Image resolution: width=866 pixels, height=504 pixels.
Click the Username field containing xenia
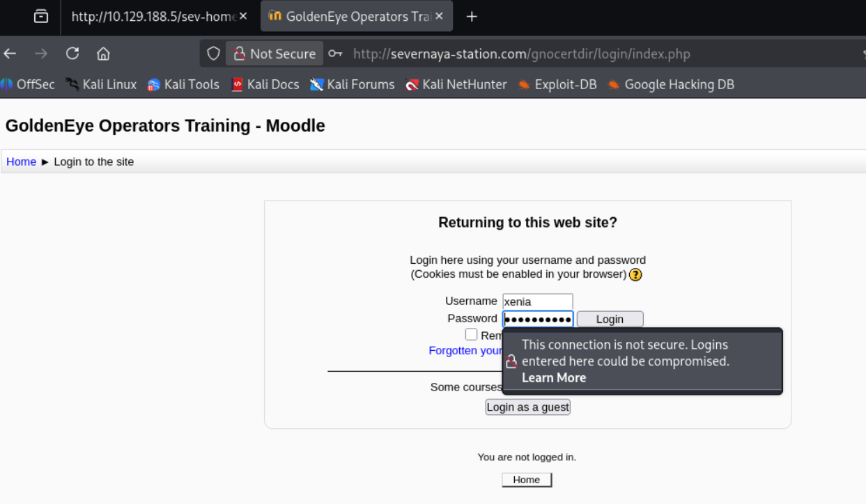537,301
